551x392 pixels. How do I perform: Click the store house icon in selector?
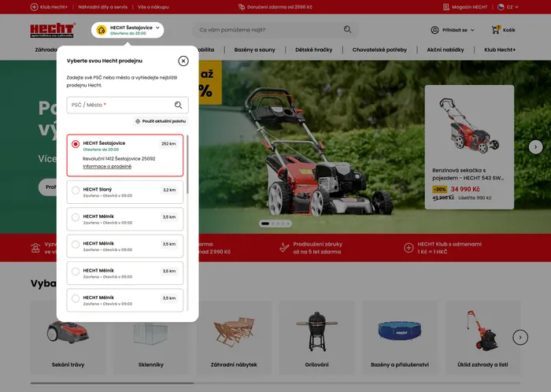102,30
